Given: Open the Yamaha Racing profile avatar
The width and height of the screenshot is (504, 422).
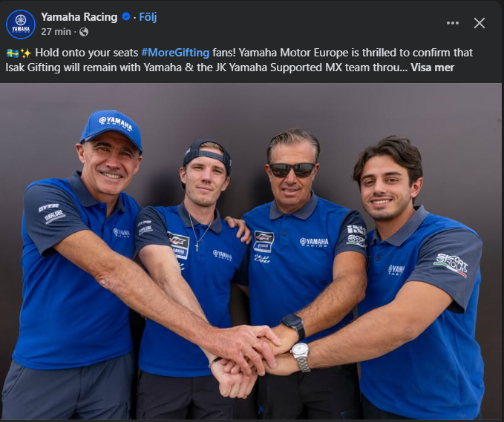Looking at the screenshot, I should point(21,24).
